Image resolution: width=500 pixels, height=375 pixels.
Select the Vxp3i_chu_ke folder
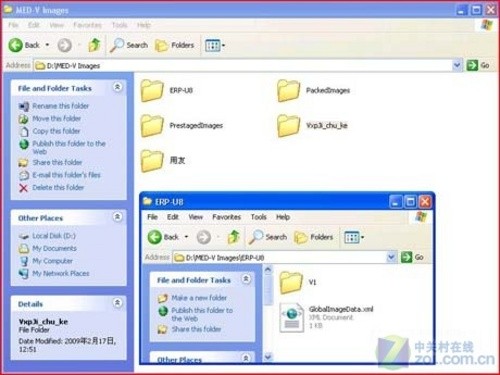tap(312, 126)
